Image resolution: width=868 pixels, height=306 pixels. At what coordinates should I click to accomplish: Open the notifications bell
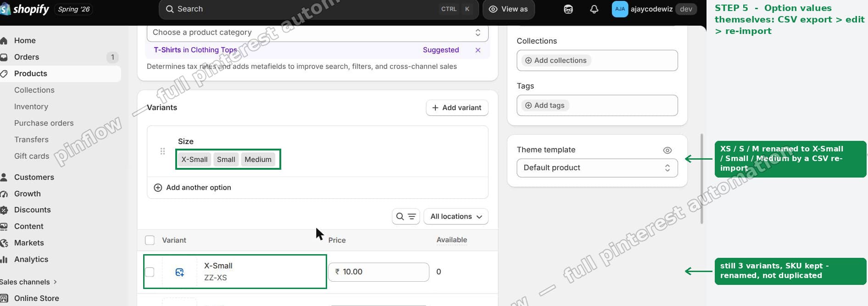(594, 9)
